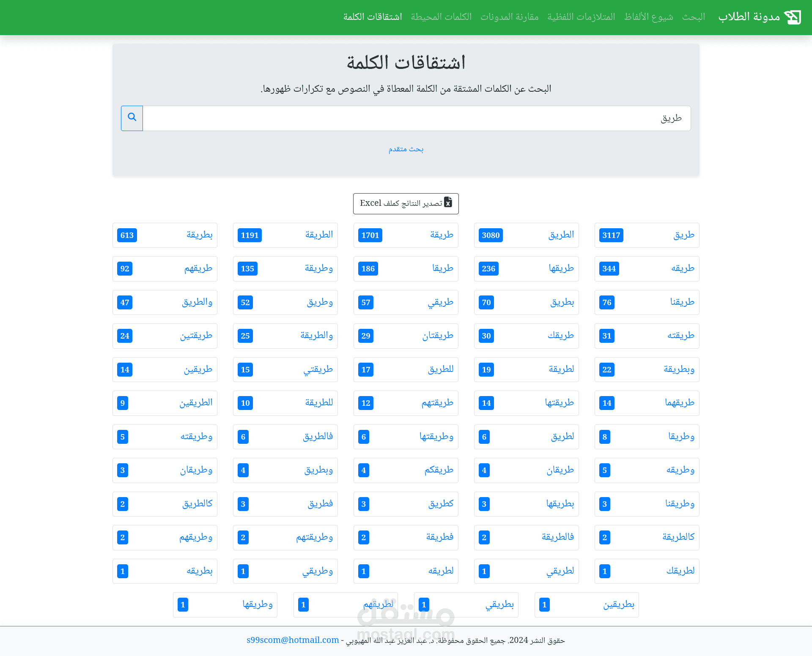Open شيوع الألفاظ navigation item

click(648, 17)
